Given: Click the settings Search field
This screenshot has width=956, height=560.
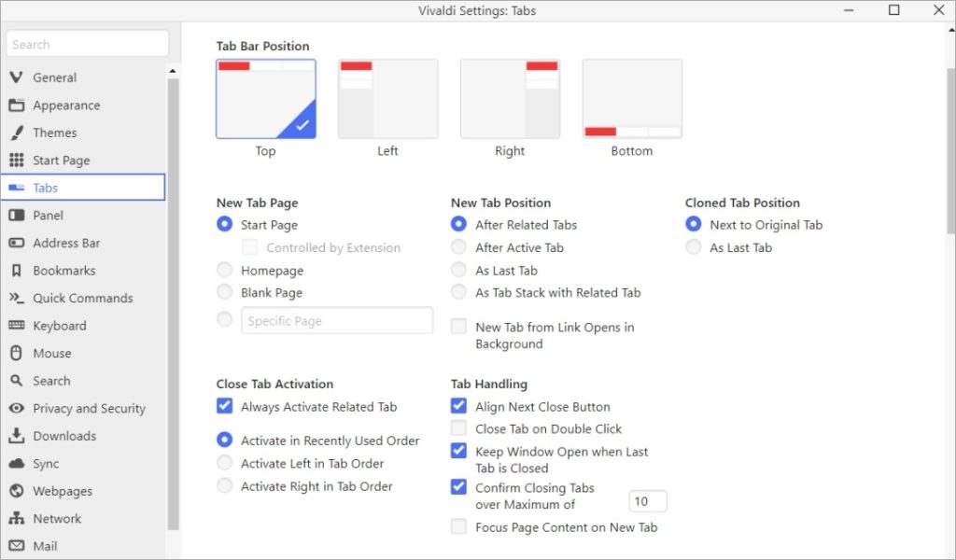Looking at the screenshot, I should coord(88,44).
